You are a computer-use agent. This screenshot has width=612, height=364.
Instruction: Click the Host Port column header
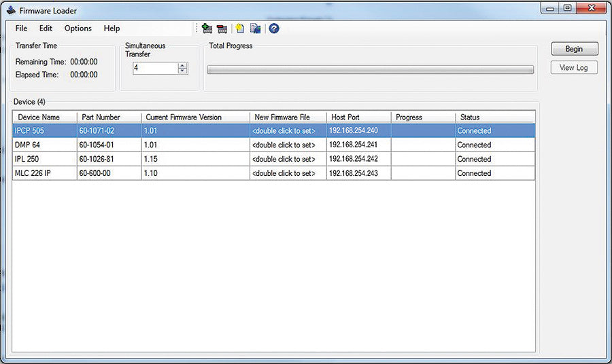coord(358,117)
